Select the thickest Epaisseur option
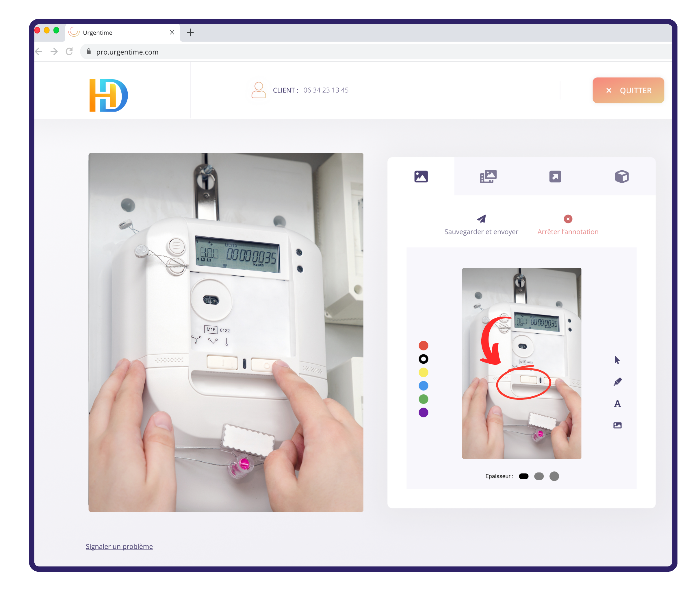This screenshot has width=700, height=592. coord(554,476)
